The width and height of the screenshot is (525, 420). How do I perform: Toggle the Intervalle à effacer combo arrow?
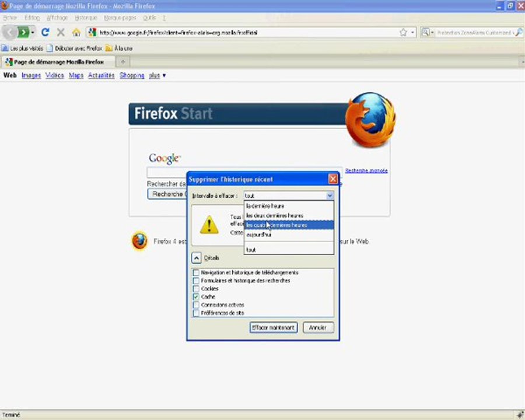(330, 195)
